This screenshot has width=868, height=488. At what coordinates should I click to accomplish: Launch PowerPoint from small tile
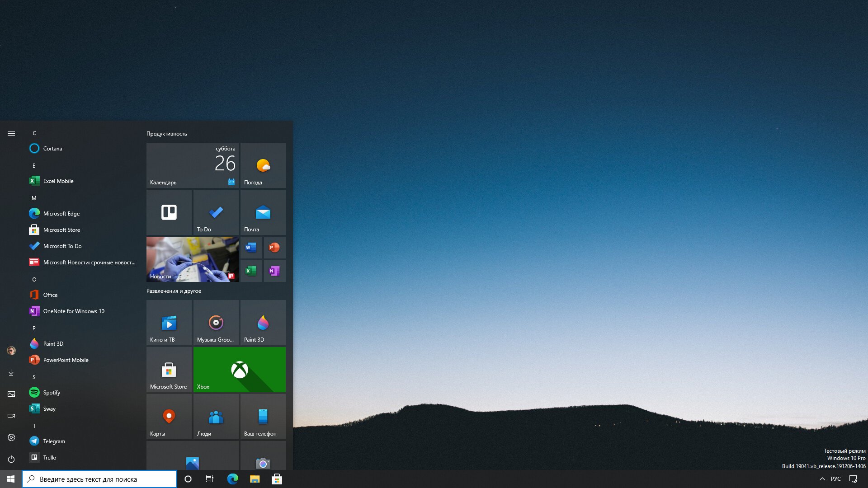(275, 248)
